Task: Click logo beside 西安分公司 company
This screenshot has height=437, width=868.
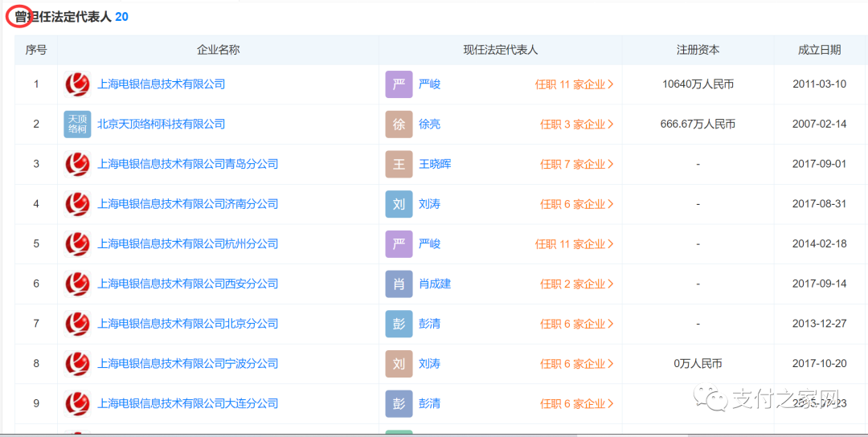Action: (x=77, y=284)
